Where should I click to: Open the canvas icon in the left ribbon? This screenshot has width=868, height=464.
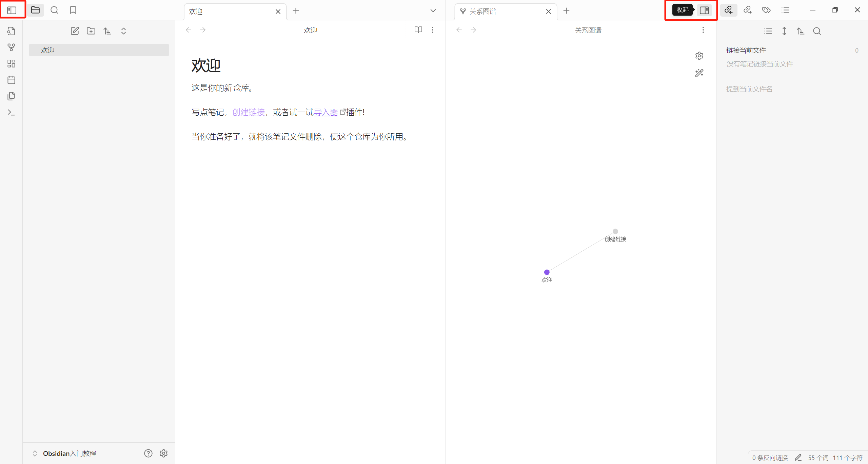11,63
